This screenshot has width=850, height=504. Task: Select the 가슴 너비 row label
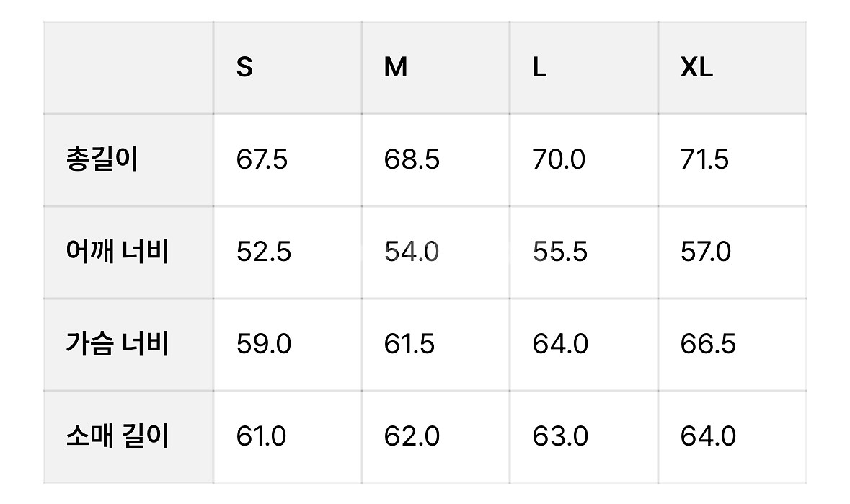[x=116, y=344]
